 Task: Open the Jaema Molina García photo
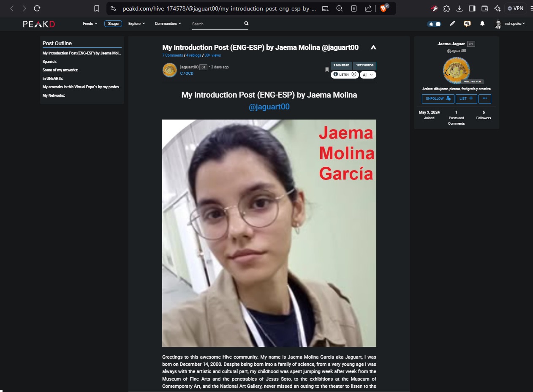[x=269, y=233]
